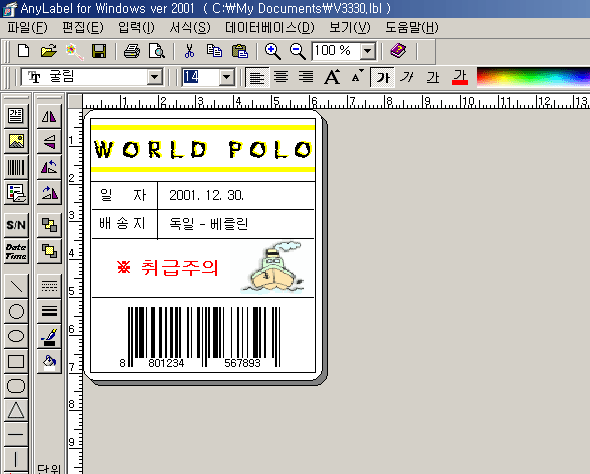
Task: Zoom out of the label
Action: coord(298,51)
